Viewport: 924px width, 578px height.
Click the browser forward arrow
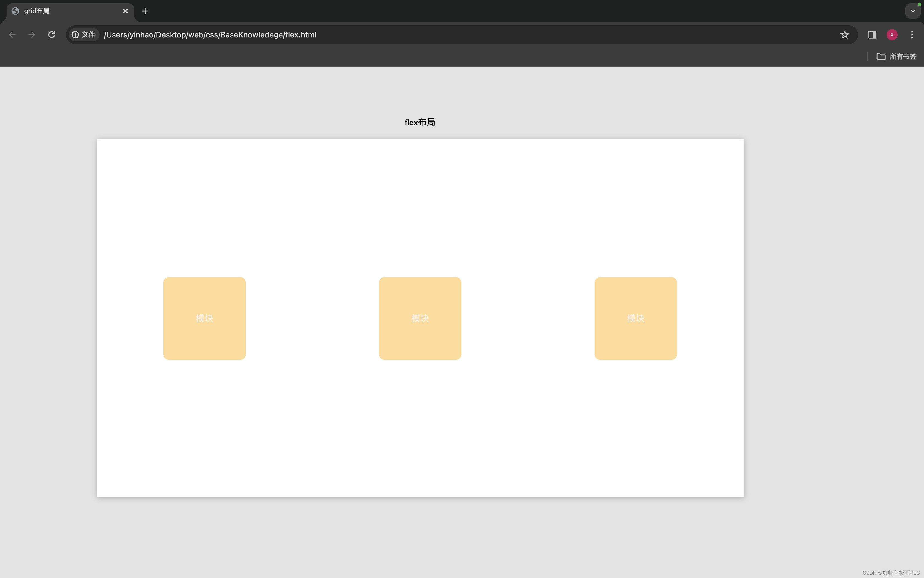coord(32,35)
